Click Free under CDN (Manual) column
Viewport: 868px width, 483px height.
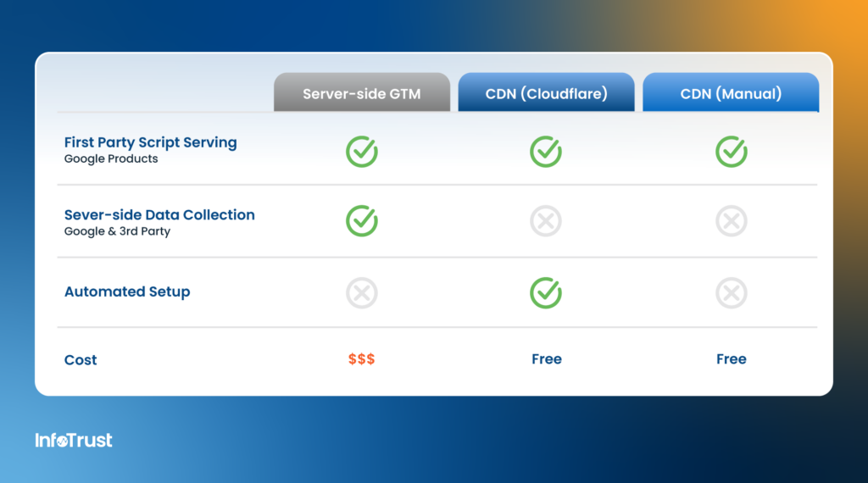pyautogui.click(x=731, y=359)
